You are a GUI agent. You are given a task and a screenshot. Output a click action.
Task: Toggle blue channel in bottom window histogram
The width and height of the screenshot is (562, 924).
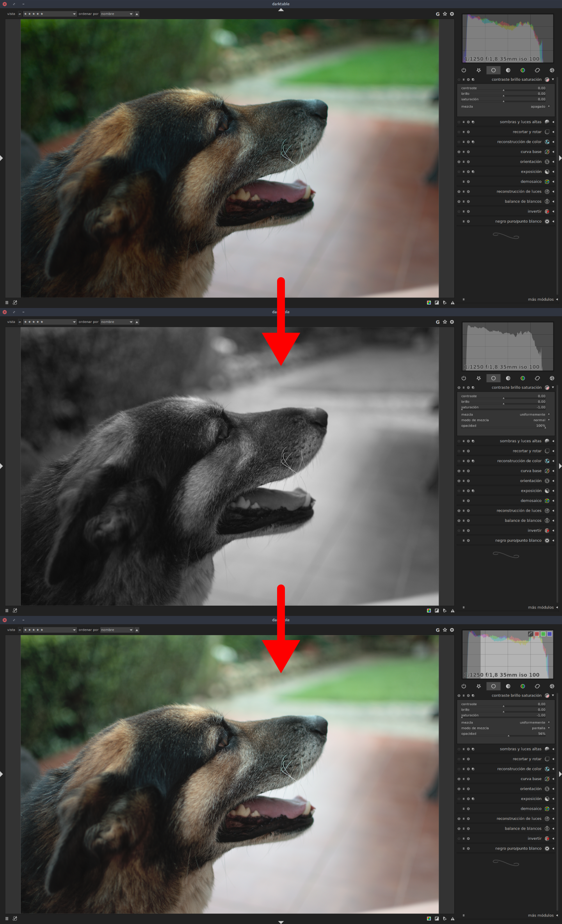point(550,634)
